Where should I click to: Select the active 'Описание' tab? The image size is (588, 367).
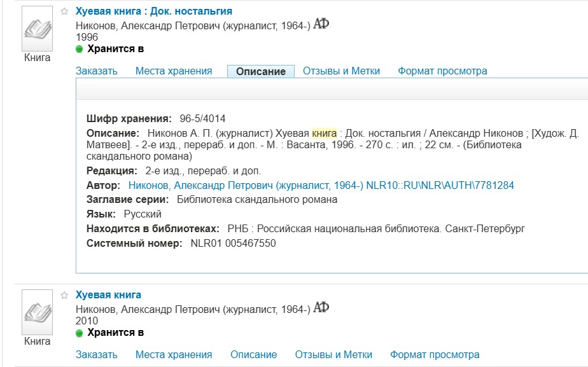coord(261,71)
